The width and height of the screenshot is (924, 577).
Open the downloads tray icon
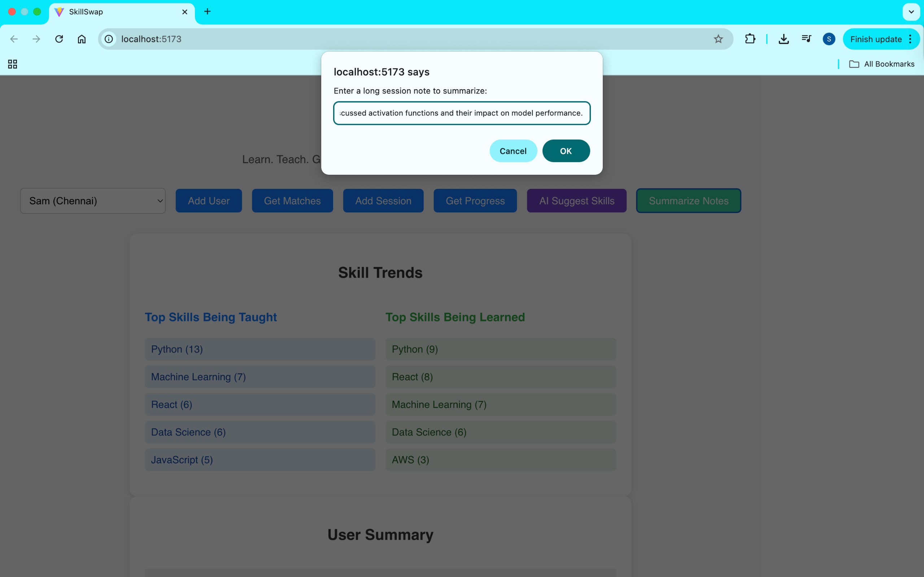pos(783,39)
